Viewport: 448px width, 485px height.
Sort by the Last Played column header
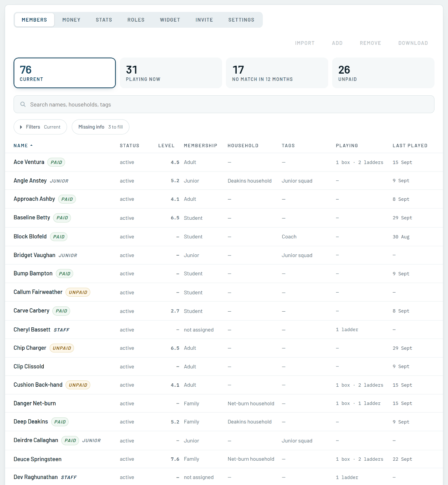410,145
